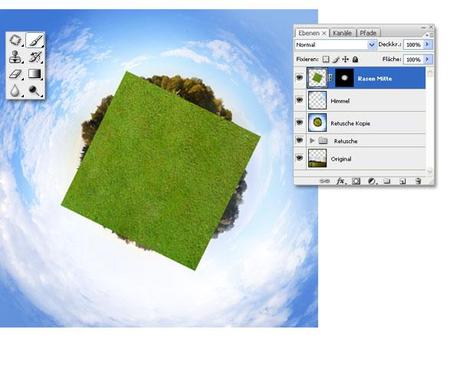460x375 pixels.
Task: Select the Rasen Mitte layer mask thumbnail
Action: coord(344,78)
